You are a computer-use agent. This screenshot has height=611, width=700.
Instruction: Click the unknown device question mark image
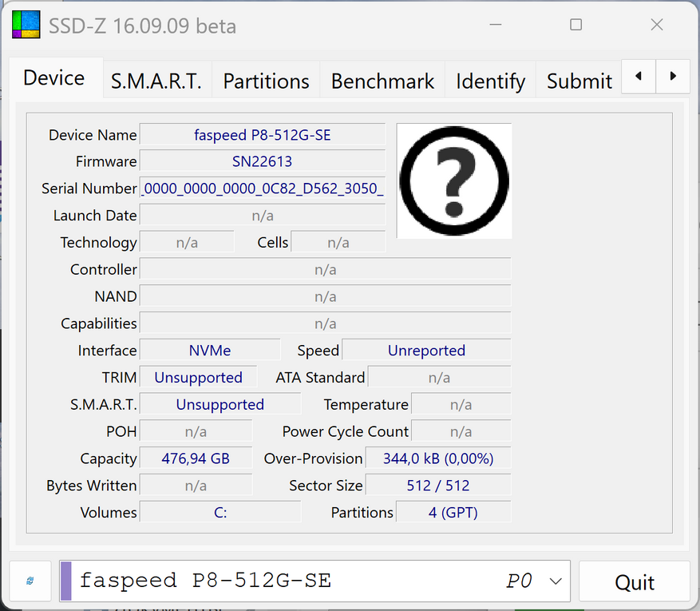tap(454, 181)
